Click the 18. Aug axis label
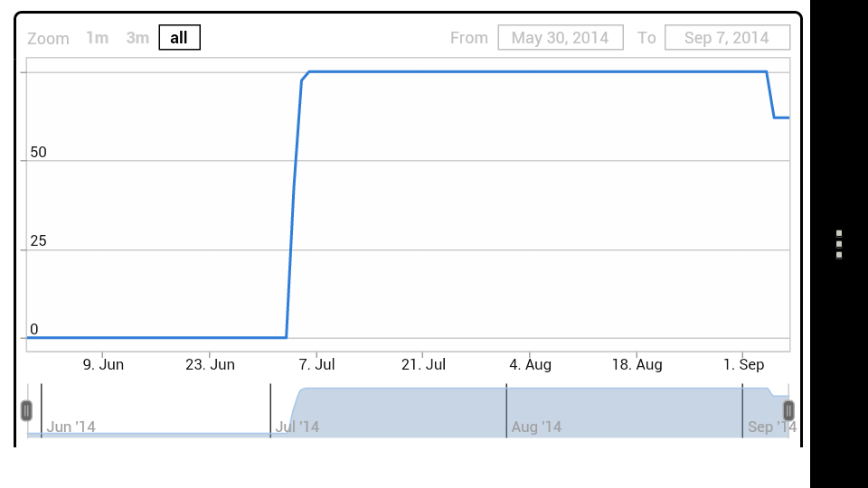This screenshot has height=488, width=868. click(x=637, y=364)
